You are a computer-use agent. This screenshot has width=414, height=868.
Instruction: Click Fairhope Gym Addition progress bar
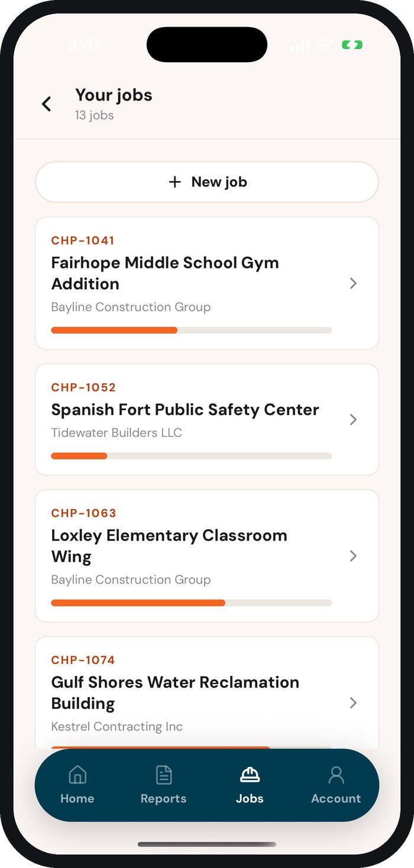point(192,330)
